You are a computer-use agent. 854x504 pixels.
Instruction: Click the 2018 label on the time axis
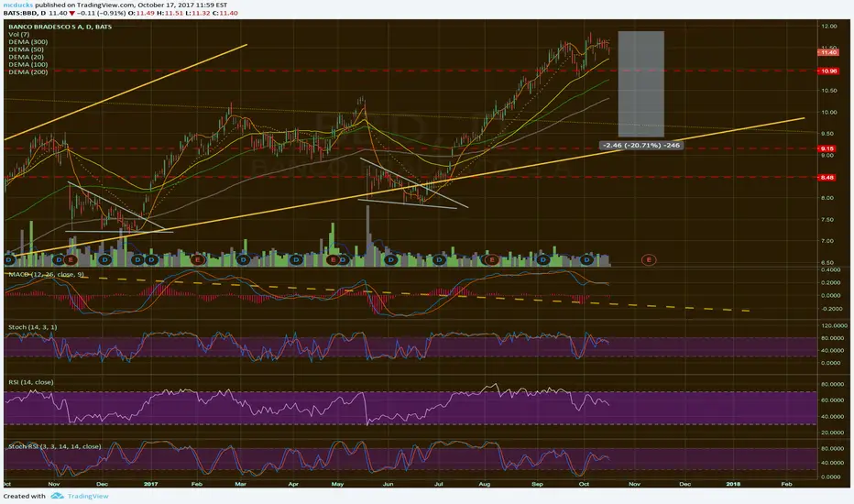[733, 484]
